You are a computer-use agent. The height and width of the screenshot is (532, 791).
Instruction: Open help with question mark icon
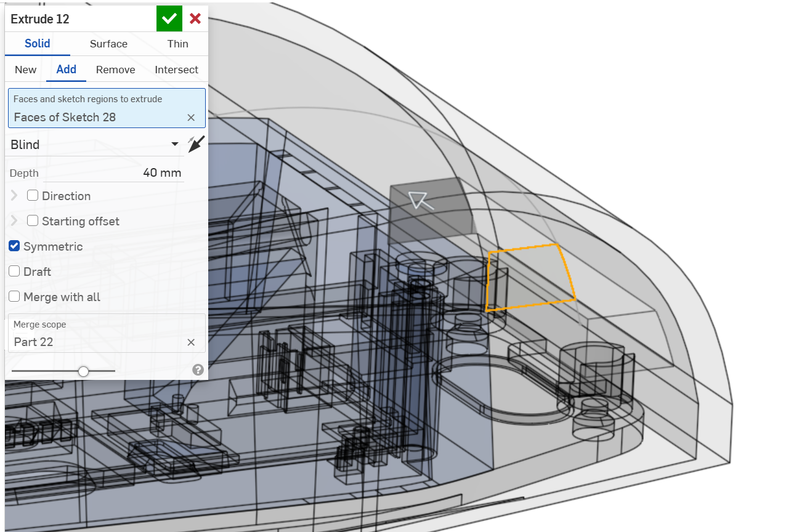coord(198,369)
